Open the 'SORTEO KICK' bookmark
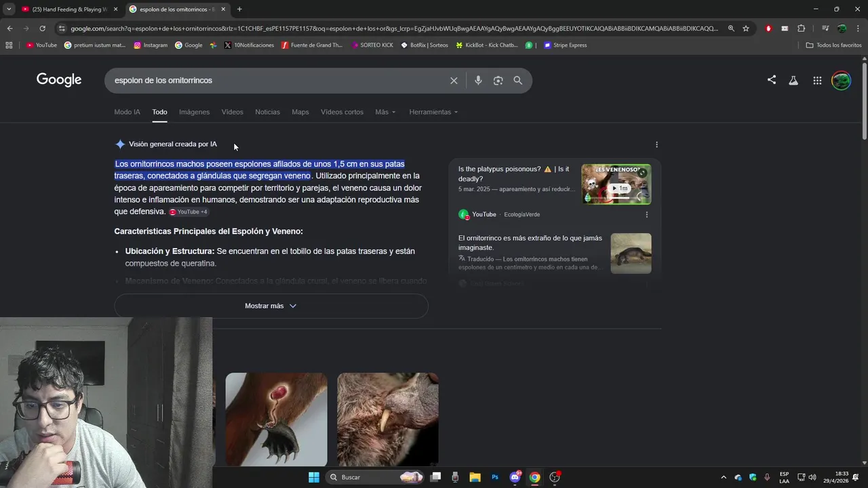Screen dimensions: 868x488 coord(372,45)
